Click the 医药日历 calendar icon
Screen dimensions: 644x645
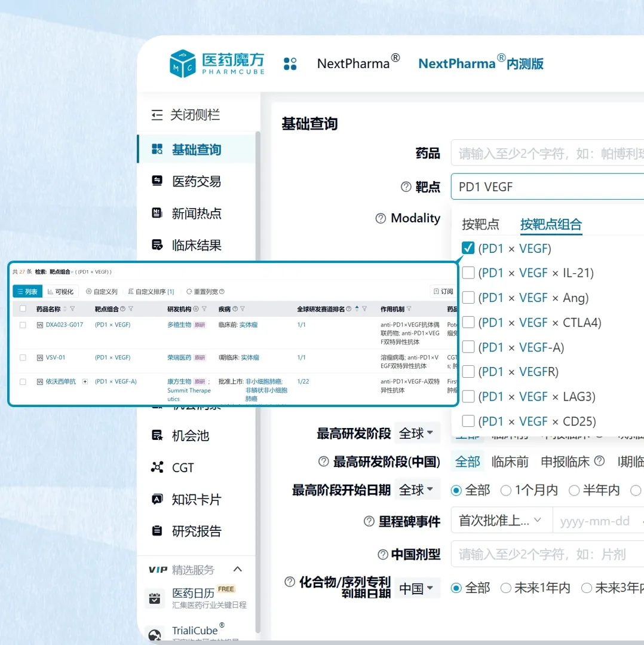(x=155, y=598)
